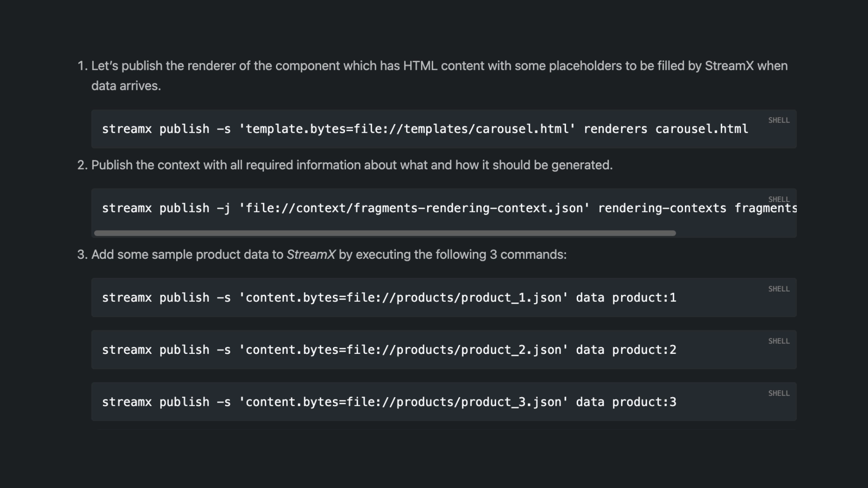The image size is (868, 488).
Task: Click the SHELL icon for fragments-rendering-context command
Action: 779,199
